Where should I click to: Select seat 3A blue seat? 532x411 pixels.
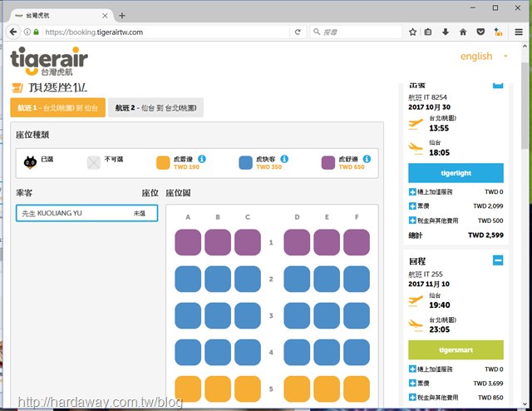pyautogui.click(x=188, y=315)
